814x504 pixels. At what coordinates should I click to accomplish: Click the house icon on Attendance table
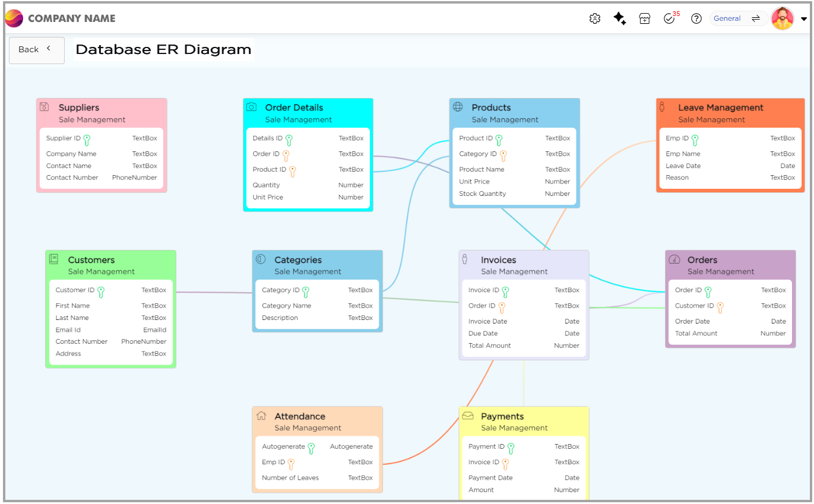261,416
